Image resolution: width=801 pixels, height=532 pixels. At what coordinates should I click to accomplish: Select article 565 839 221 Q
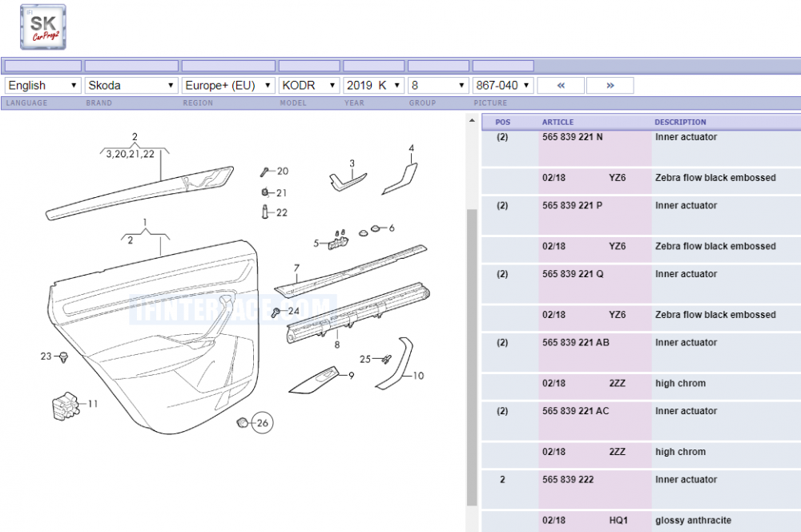[573, 274]
